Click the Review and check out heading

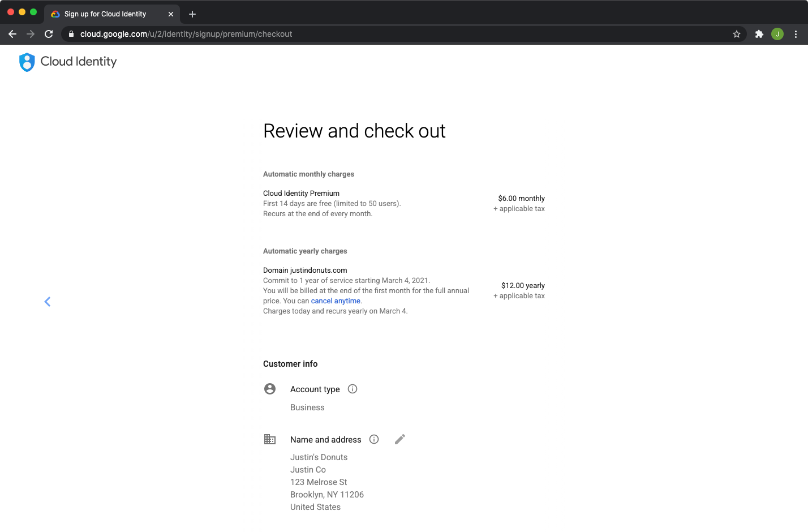point(354,131)
